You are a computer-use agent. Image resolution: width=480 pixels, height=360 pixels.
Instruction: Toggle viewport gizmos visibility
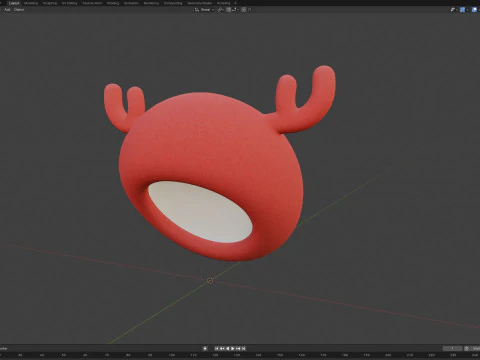462,10
